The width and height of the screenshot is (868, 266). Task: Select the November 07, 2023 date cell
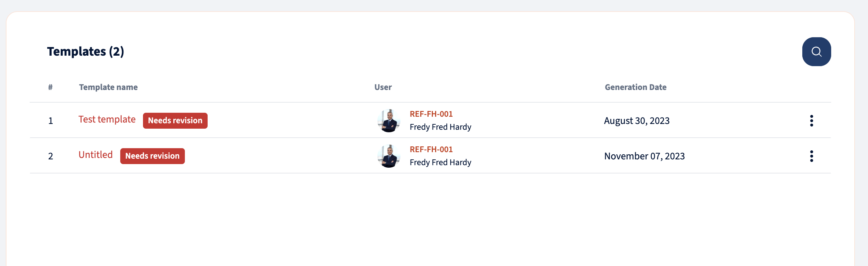645,156
